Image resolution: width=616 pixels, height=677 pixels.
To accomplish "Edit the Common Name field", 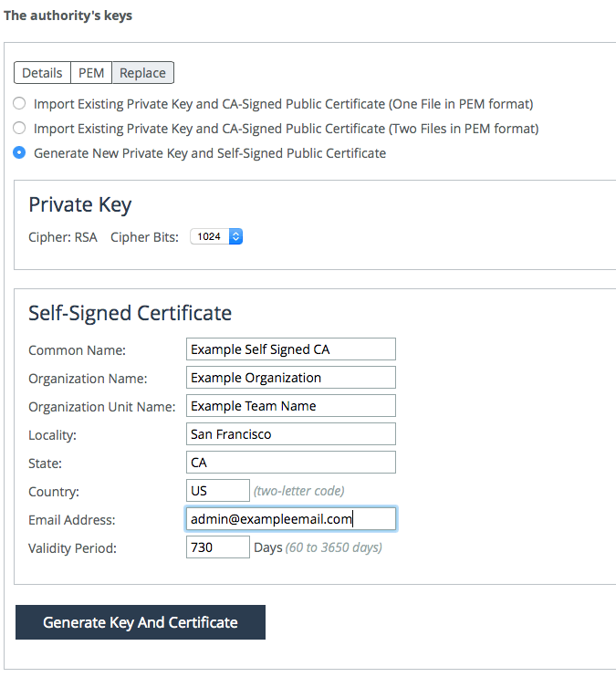I will 291,349.
